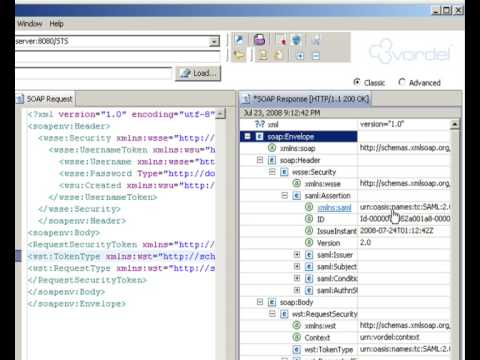Click the red dot record toolbar icon

[283, 41]
